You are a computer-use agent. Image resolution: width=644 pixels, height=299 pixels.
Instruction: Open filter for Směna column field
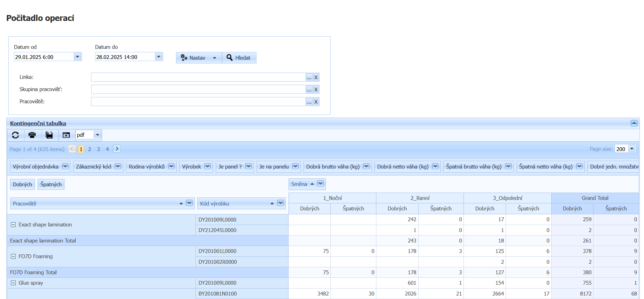[321, 184]
